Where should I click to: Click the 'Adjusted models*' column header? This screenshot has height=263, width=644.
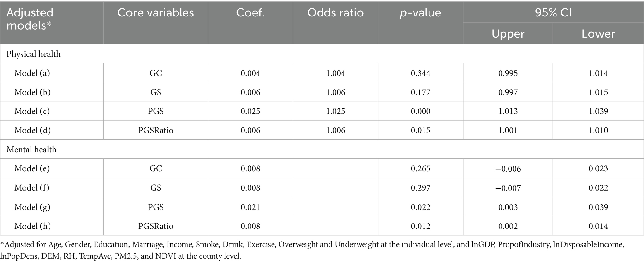(x=30, y=19)
